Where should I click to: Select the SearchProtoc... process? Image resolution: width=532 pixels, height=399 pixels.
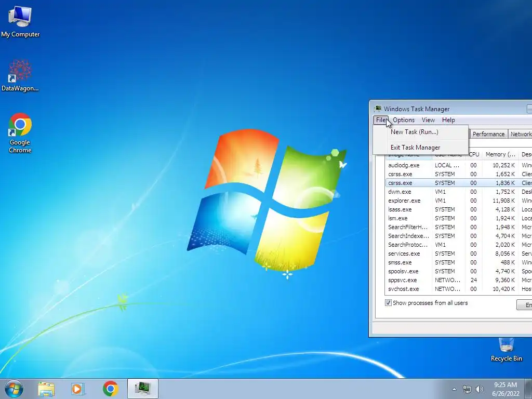coord(459,245)
